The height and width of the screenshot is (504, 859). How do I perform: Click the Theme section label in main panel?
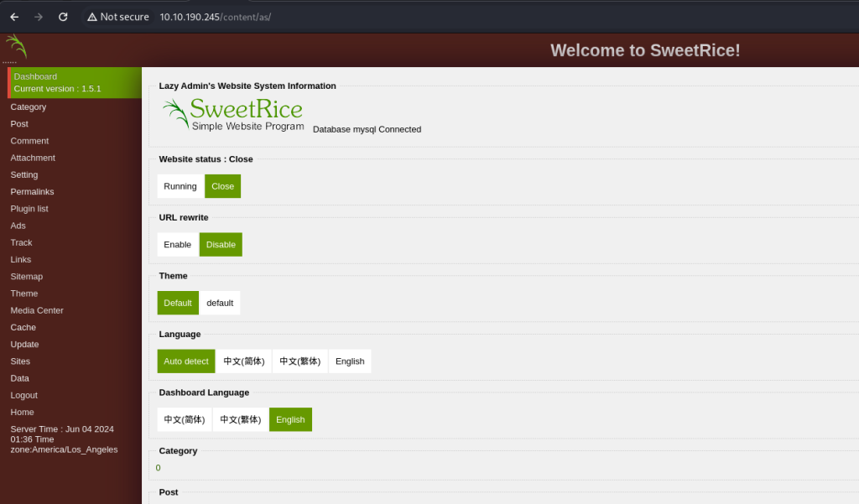click(x=173, y=276)
